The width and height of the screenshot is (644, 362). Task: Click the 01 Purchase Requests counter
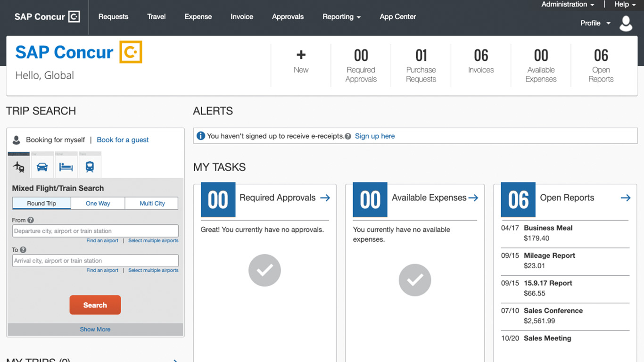(x=421, y=66)
